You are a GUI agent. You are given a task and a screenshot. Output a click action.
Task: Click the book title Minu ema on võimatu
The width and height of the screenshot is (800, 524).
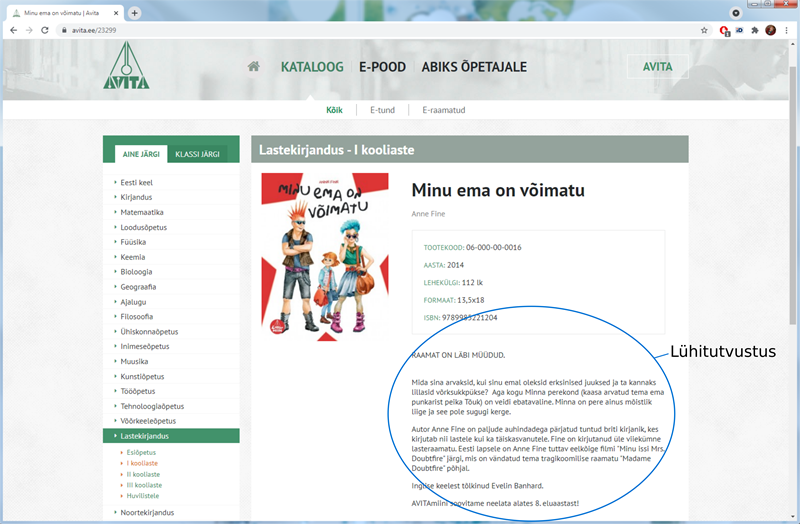pos(498,190)
